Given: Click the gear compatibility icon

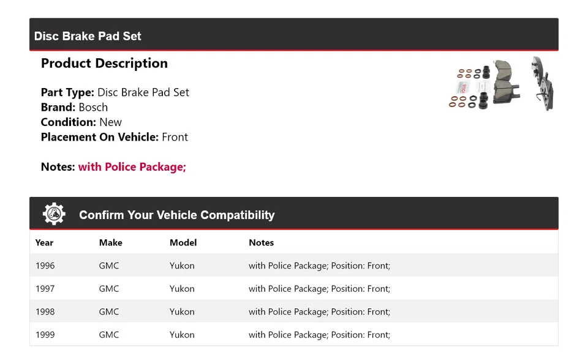Looking at the screenshot, I should tap(54, 214).
